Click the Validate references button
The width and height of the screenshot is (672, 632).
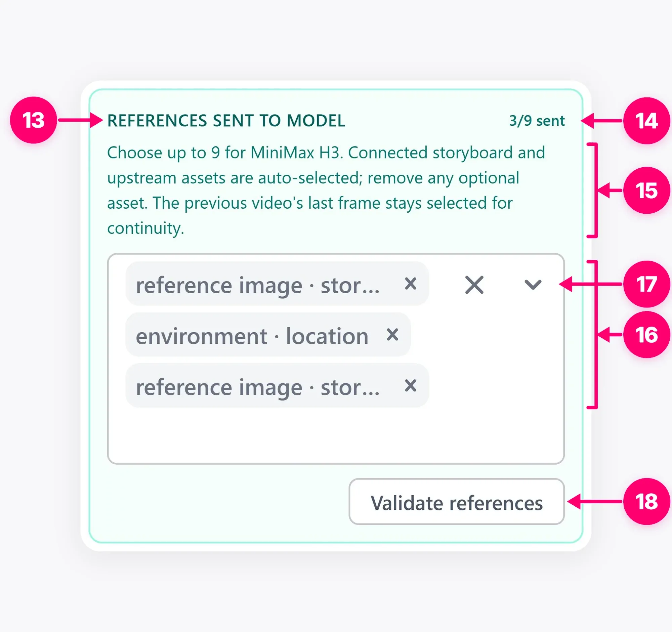pos(457,502)
